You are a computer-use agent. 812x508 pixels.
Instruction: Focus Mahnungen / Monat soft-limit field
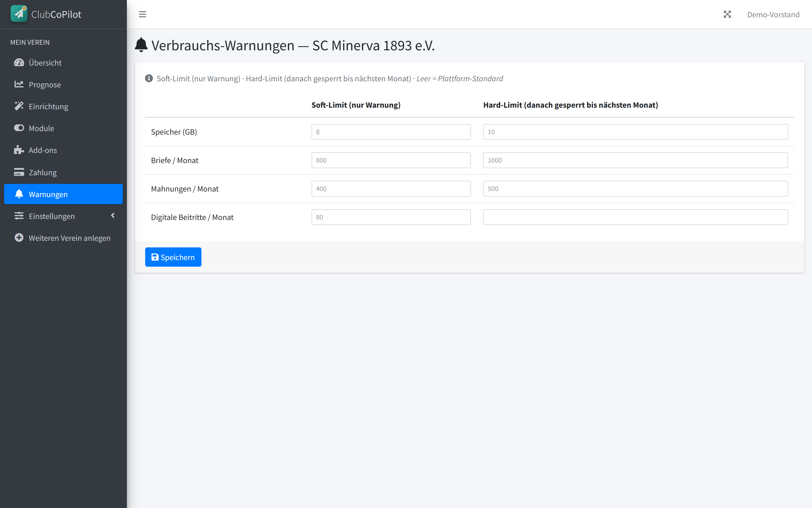391,189
